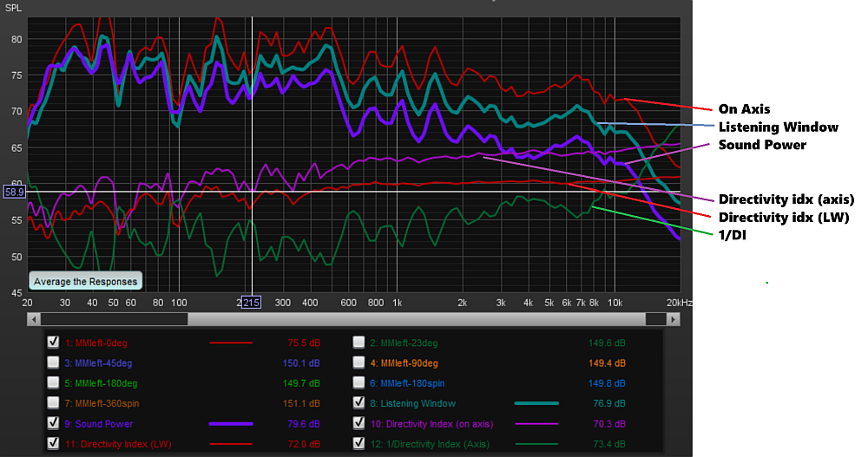The image size is (868, 457).
Task: Click the horizontal frequency scrollbar thumb
Action: (x=417, y=319)
